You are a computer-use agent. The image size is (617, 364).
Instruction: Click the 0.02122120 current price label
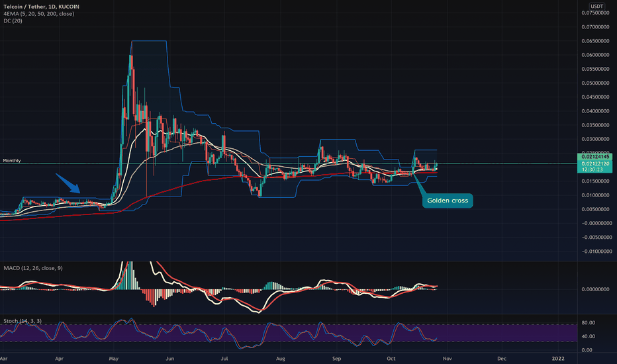pos(594,163)
